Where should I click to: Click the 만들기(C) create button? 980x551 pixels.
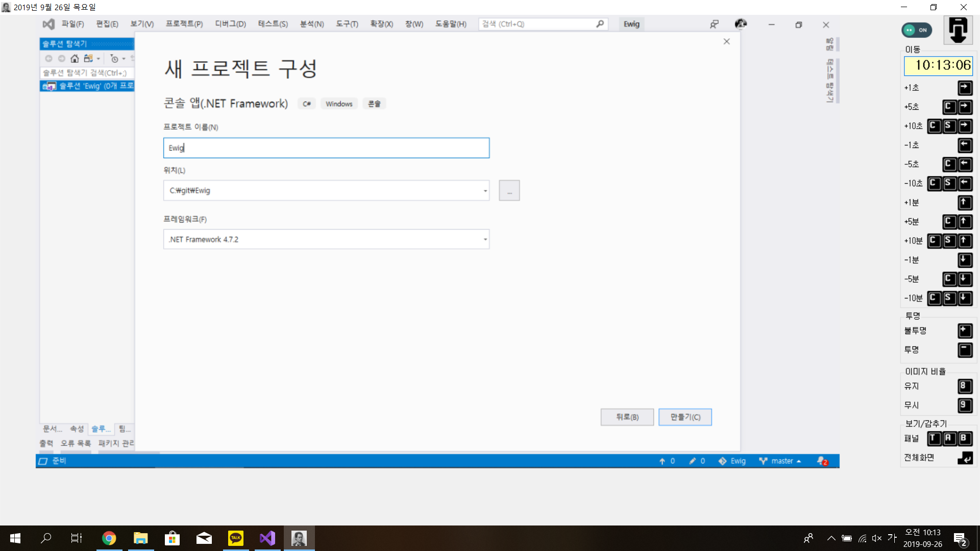(685, 417)
